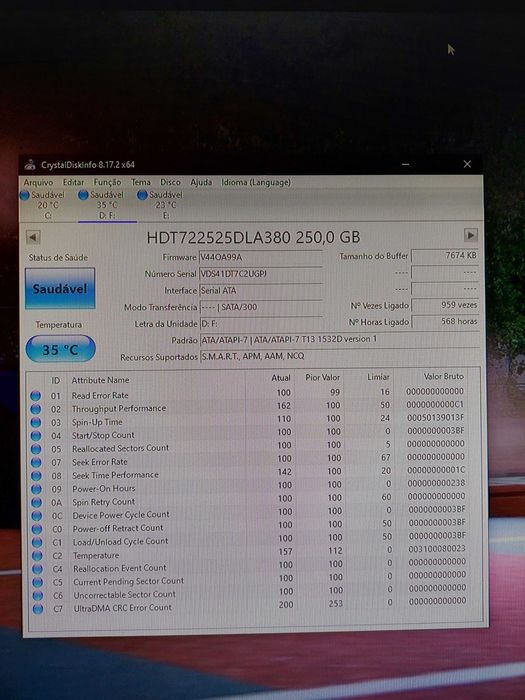This screenshot has width=525, height=700.
Task: Go to previous disk with left arrow
Action: 33,237
